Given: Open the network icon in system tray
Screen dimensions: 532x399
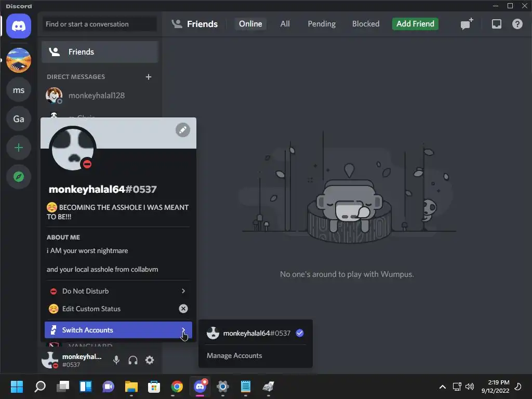Looking at the screenshot, I should [x=457, y=387].
